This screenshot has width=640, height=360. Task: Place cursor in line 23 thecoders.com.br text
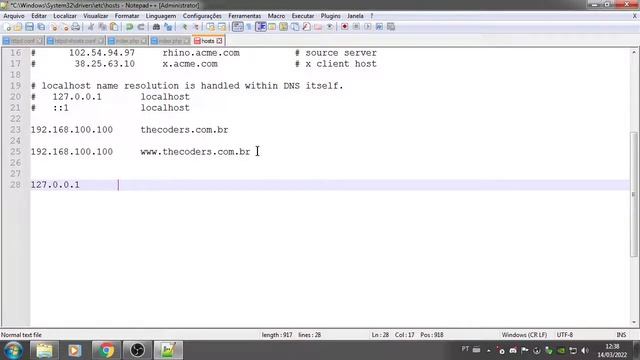click(184, 130)
